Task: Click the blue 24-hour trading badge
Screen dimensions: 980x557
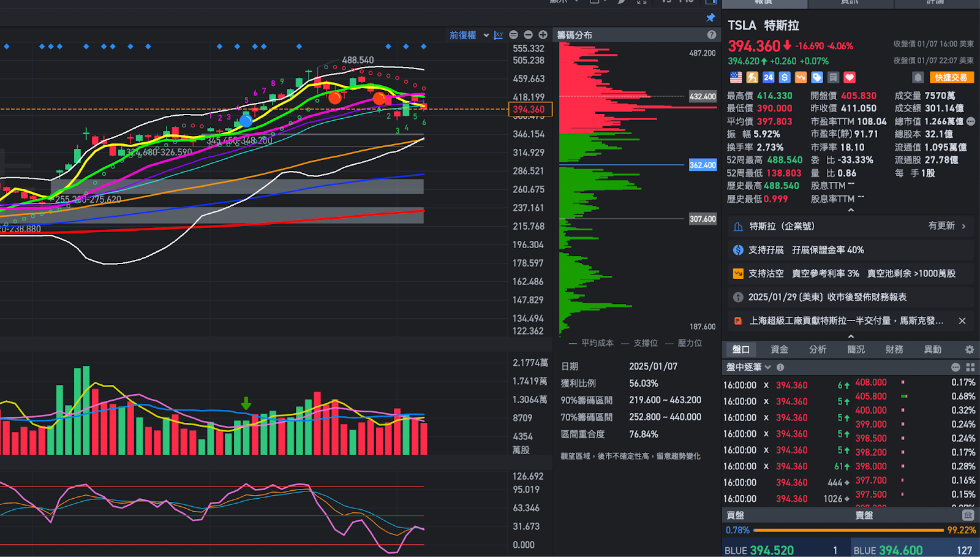Action: click(769, 77)
